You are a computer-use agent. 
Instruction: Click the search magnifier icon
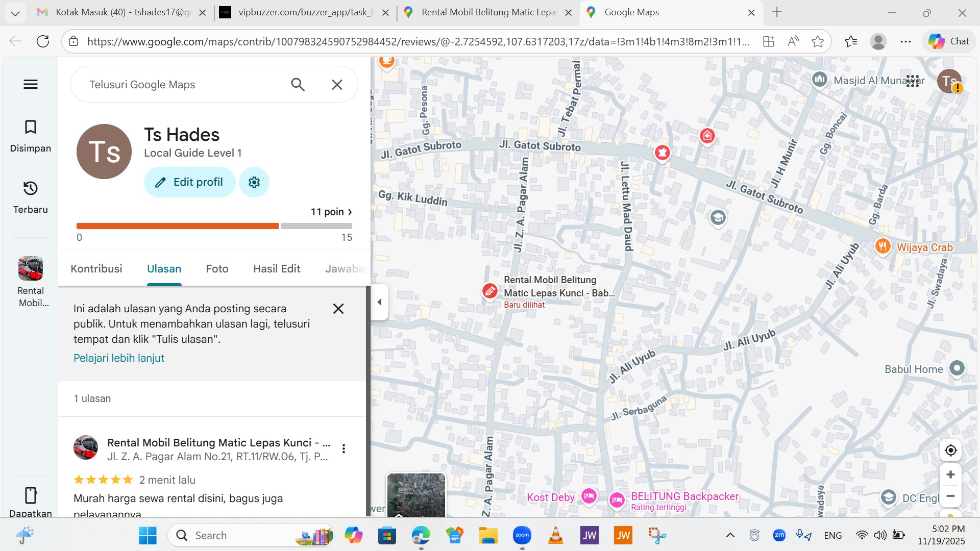tap(298, 85)
